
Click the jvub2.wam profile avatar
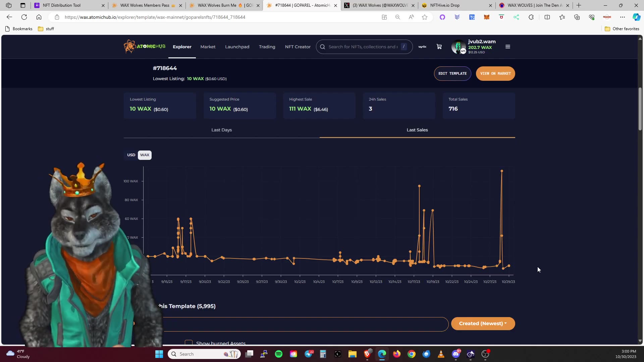pyautogui.click(x=458, y=47)
